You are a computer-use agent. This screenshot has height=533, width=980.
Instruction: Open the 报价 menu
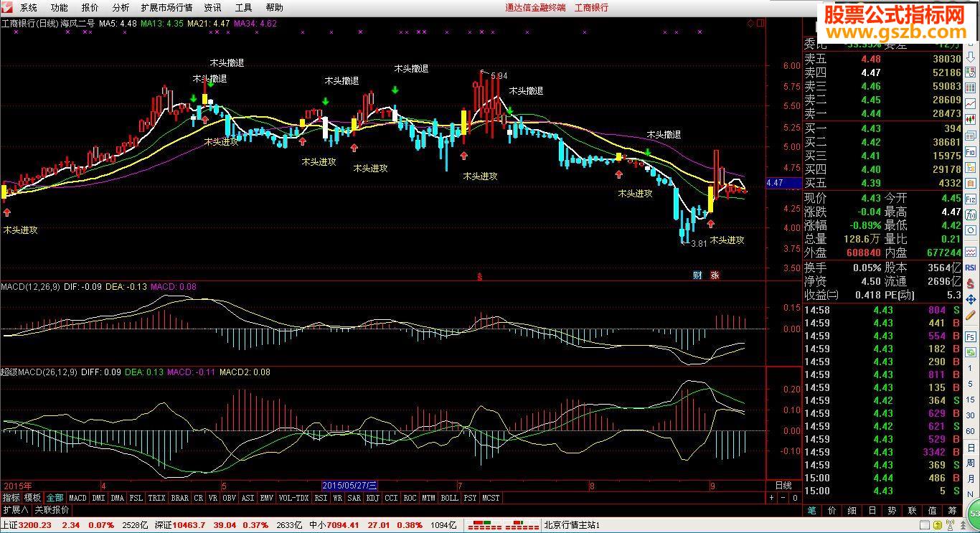point(90,7)
